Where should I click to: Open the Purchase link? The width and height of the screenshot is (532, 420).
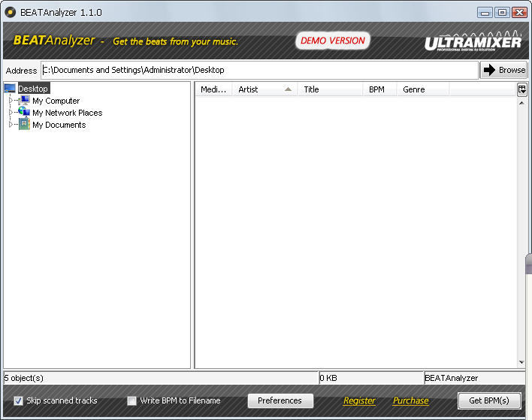pyautogui.click(x=411, y=400)
